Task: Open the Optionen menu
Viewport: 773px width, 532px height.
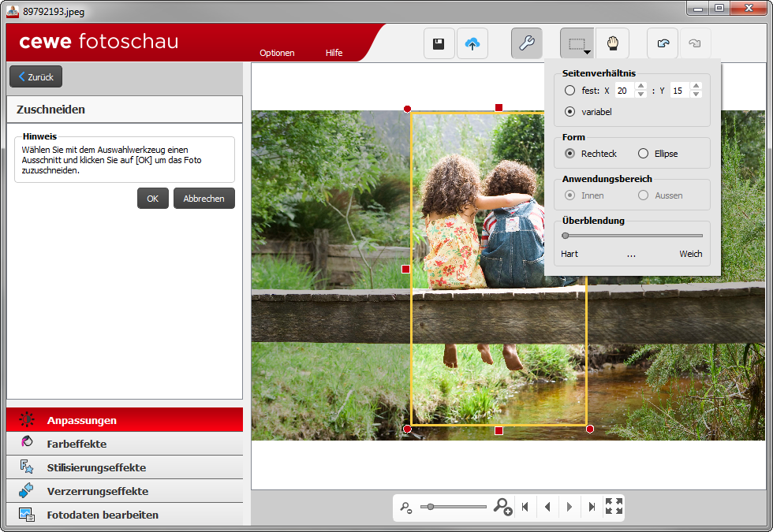Action: point(277,53)
